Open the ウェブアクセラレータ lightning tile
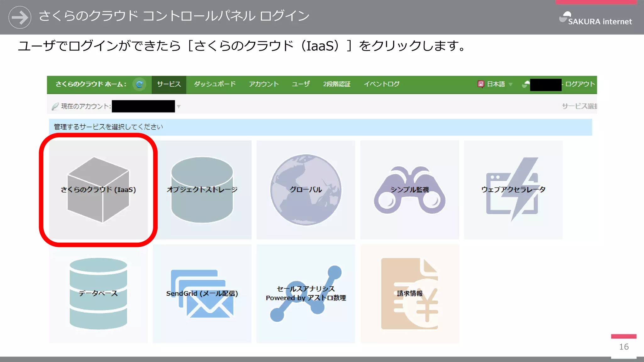Viewport: 644px width, 362px height. point(513,190)
